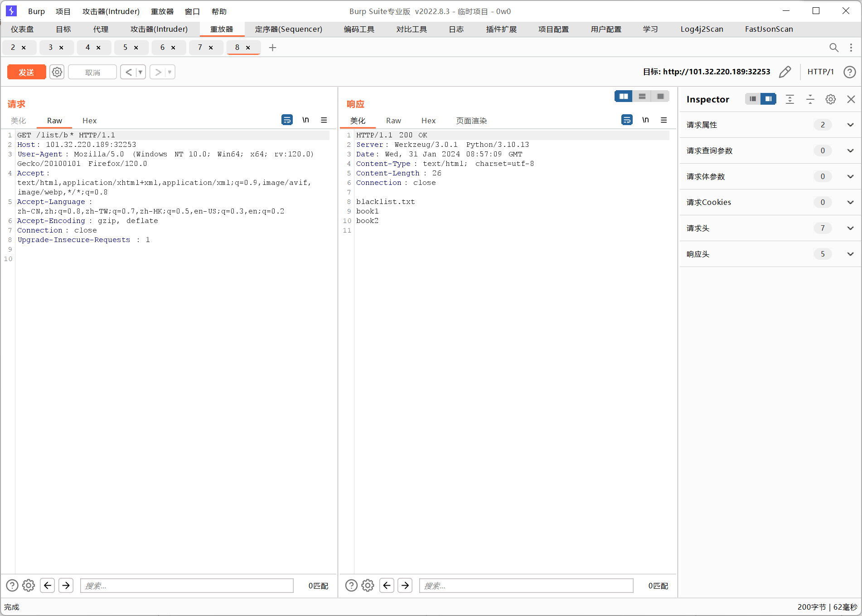Go to next request in history
The height and width of the screenshot is (616, 862).
pos(158,72)
